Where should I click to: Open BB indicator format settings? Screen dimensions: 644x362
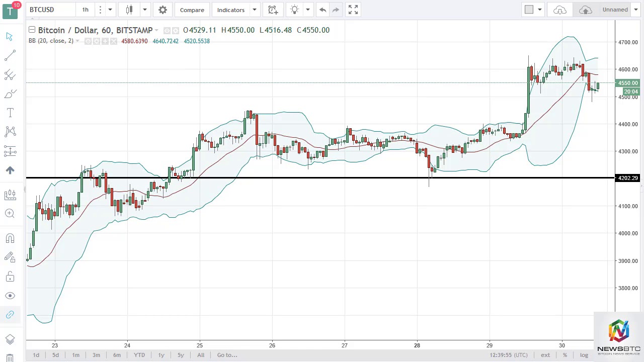click(x=97, y=41)
